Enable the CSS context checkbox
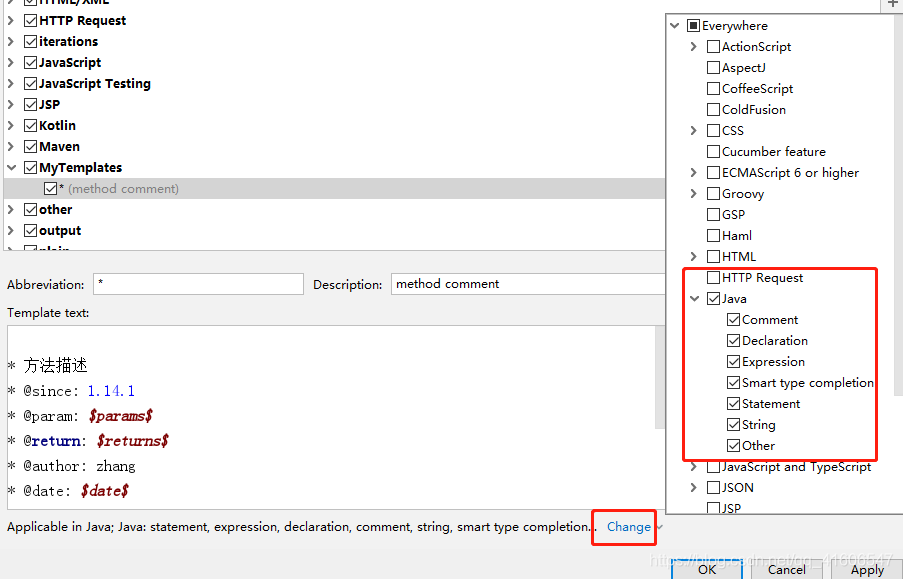 coord(713,131)
